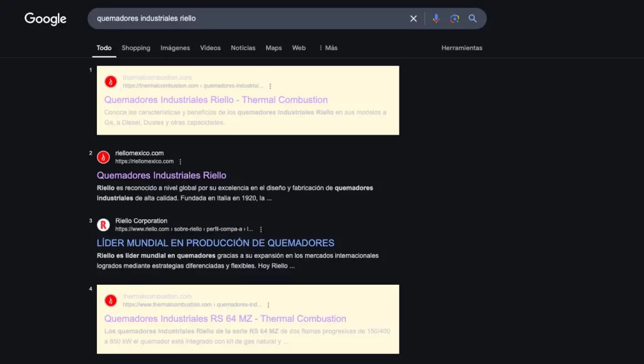This screenshot has height=364, width=644.
Task: Open Google Lens image search icon
Action: [454, 18]
